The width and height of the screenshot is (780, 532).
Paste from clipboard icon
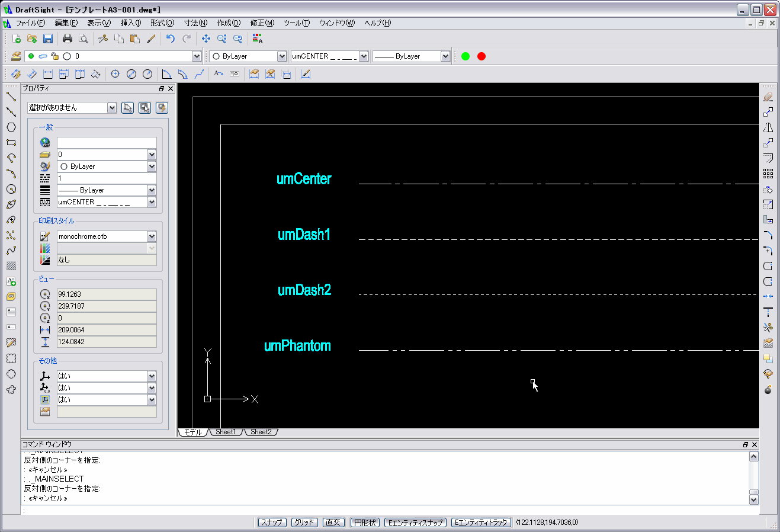[x=135, y=39]
